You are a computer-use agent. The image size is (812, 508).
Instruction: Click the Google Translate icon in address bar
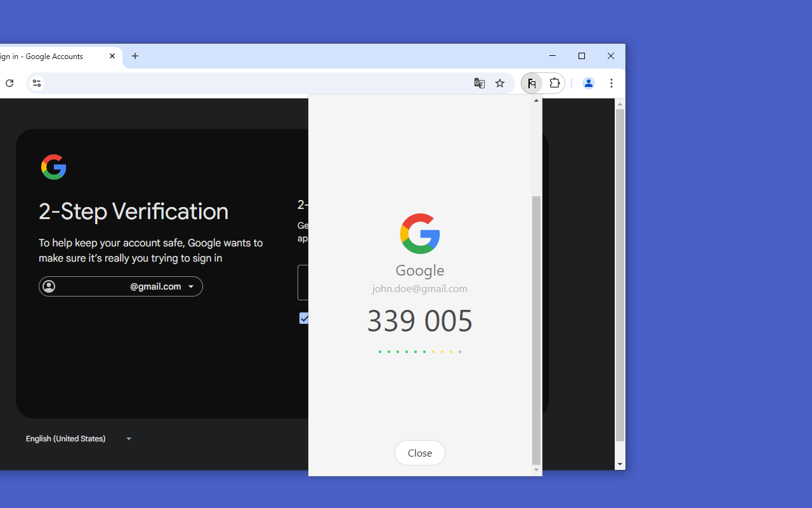(480, 83)
